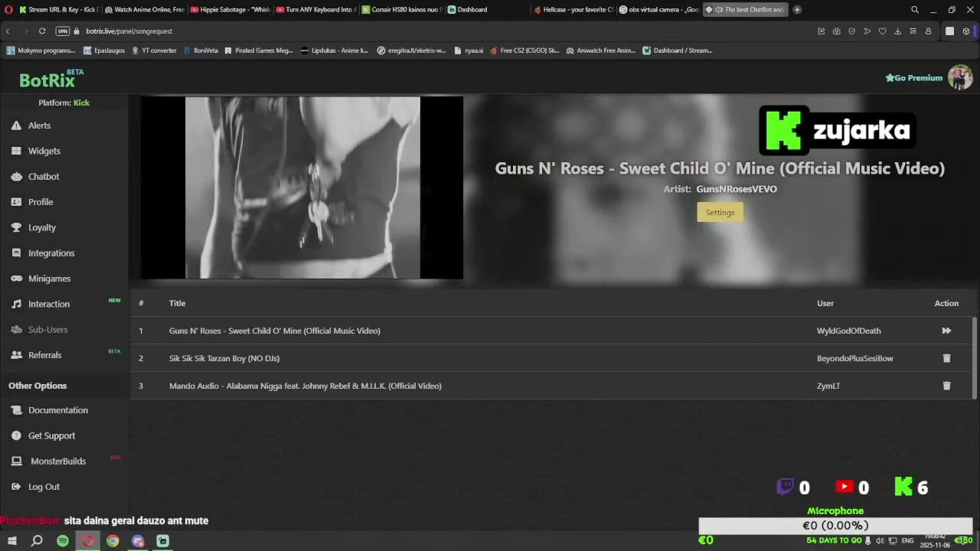980x551 pixels.
Task: Click user ZymLT in the list
Action: point(828,386)
